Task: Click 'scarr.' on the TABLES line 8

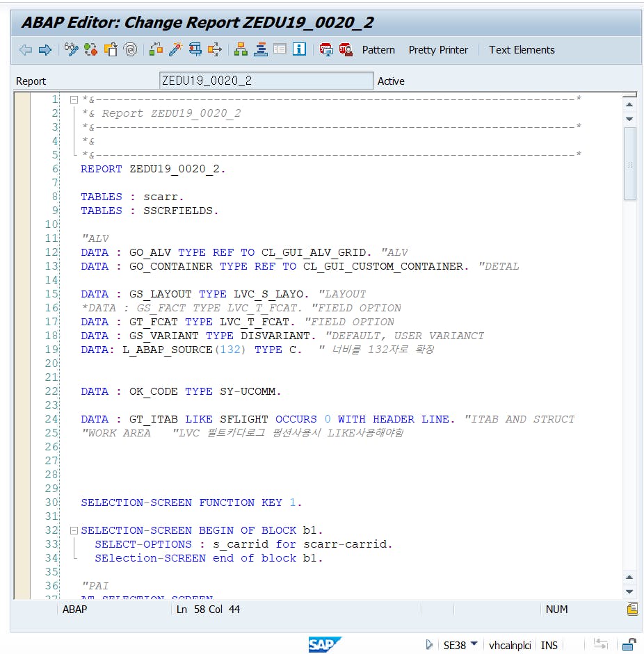Action: pos(163,197)
